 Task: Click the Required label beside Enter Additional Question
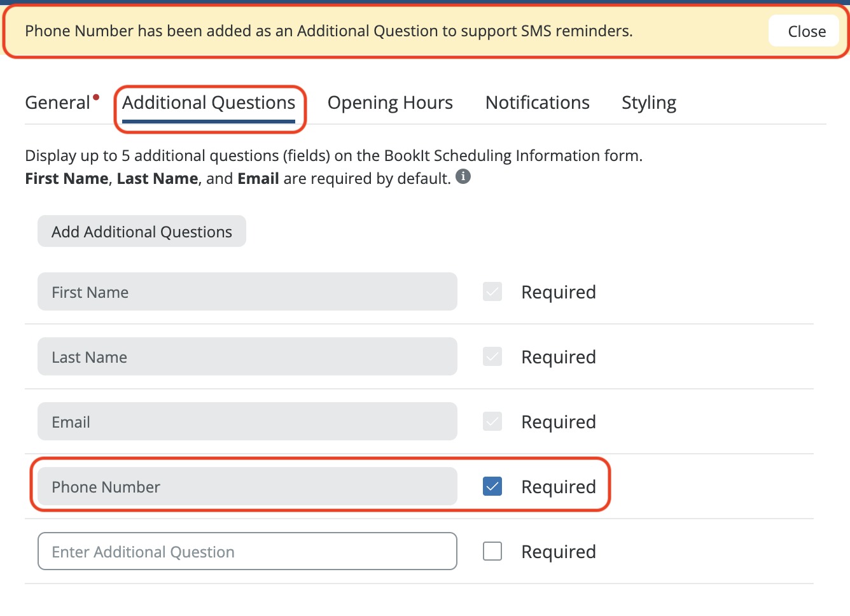(558, 552)
